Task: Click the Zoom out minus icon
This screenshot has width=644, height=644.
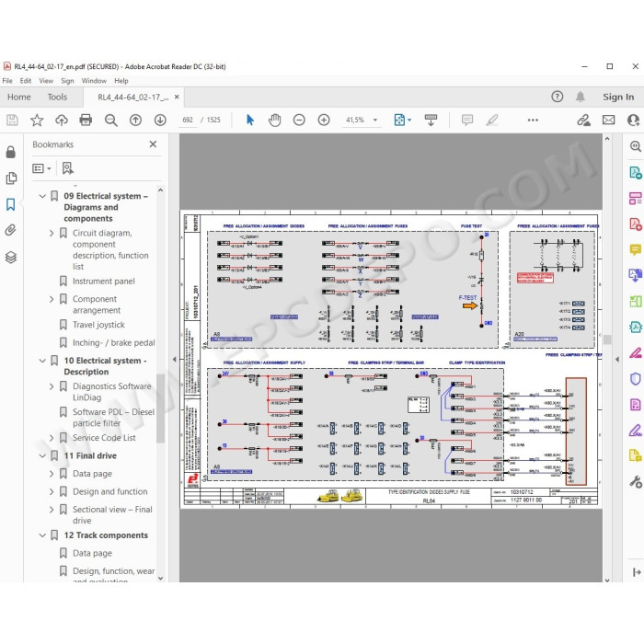Action: (299, 120)
